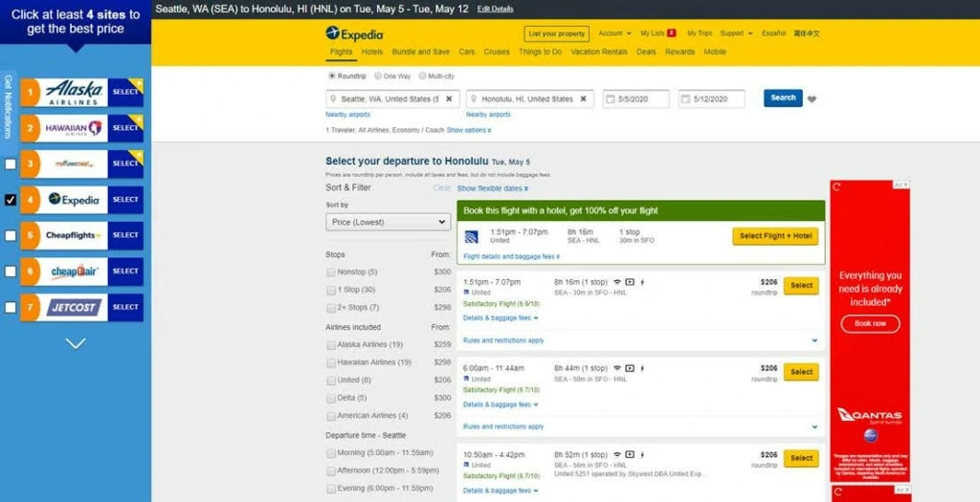Expand Show options for traveler settings
The image size is (980, 502).
click(469, 130)
